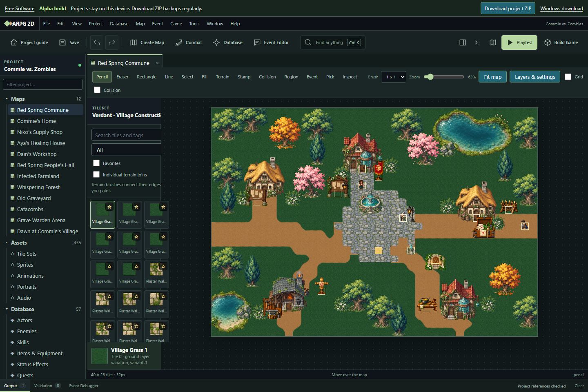Click Download project ZIP button

click(x=508, y=8)
